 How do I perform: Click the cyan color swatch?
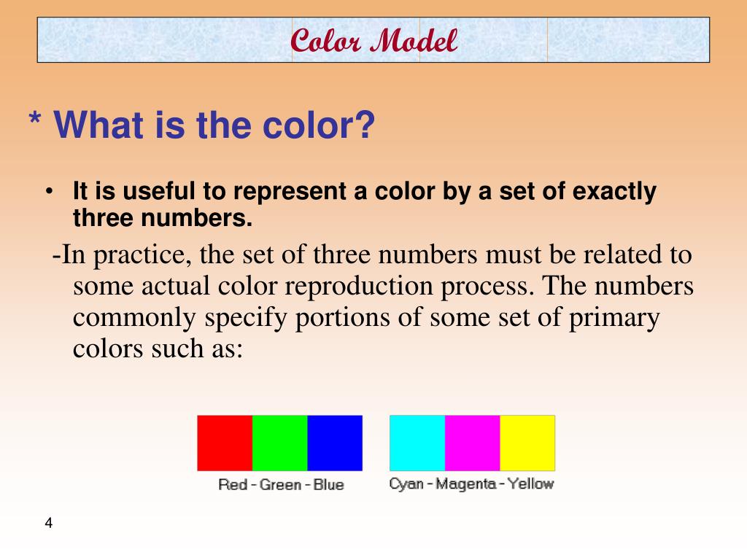coord(417,443)
